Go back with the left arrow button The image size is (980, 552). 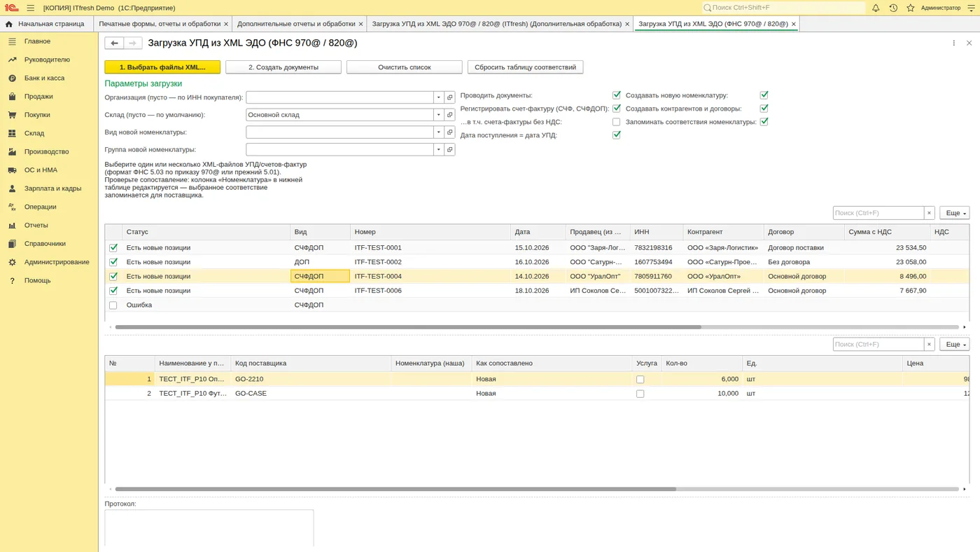pyautogui.click(x=114, y=43)
